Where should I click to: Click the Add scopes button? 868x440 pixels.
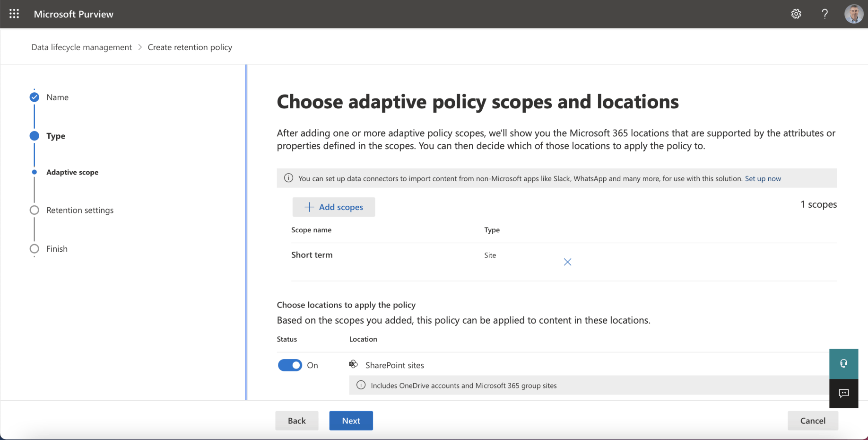point(334,207)
